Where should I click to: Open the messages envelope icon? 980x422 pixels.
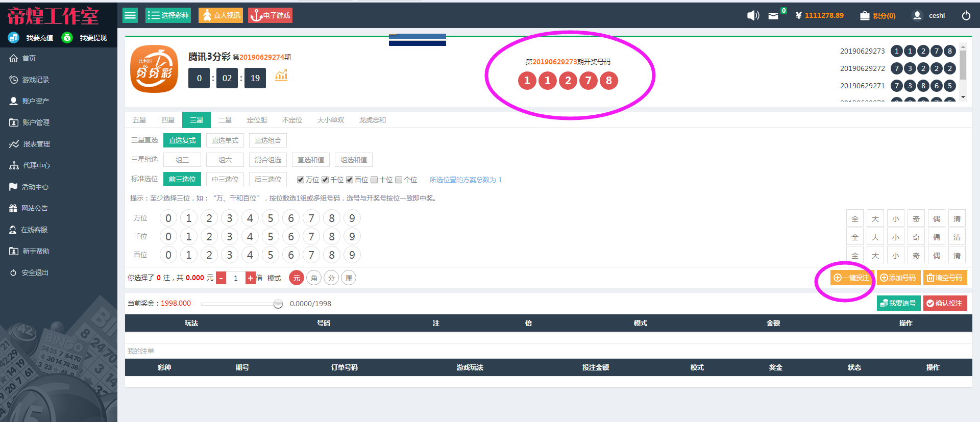(773, 16)
